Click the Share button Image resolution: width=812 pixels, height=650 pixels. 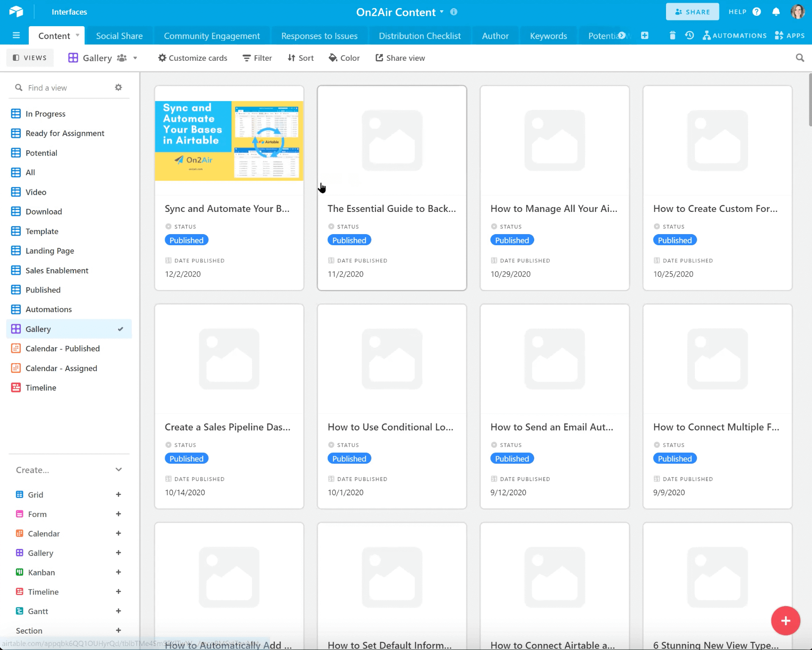pyautogui.click(x=692, y=12)
